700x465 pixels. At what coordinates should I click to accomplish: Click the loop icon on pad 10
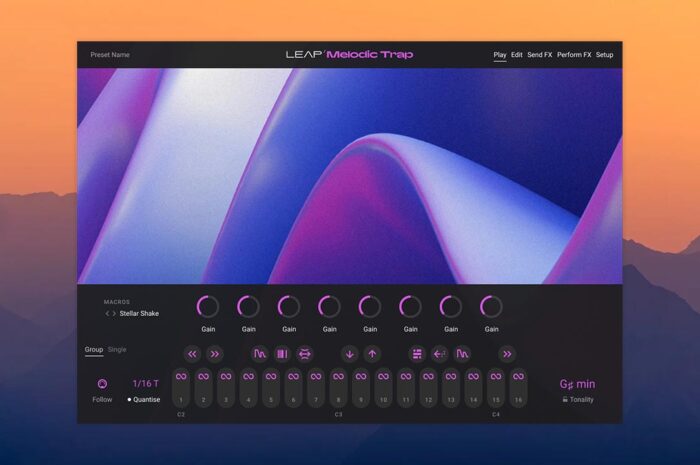(383, 377)
